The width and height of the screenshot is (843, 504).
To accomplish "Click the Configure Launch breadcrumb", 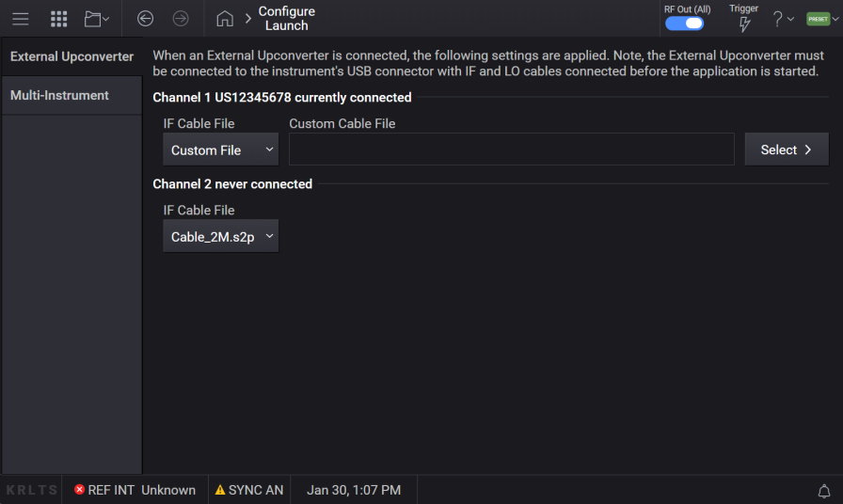I will tap(286, 19).
